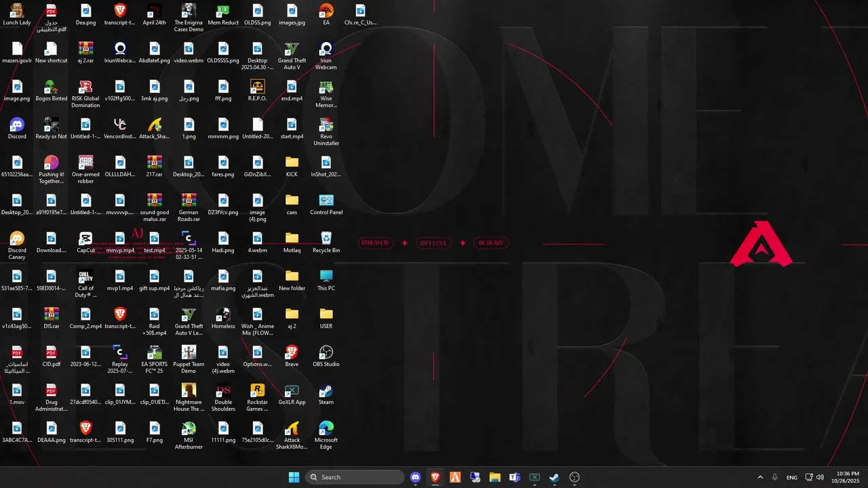Open EA SPORTS FC 25 shortcut
The height and width of the screenshot is (488, 868).
click(154, 360)
